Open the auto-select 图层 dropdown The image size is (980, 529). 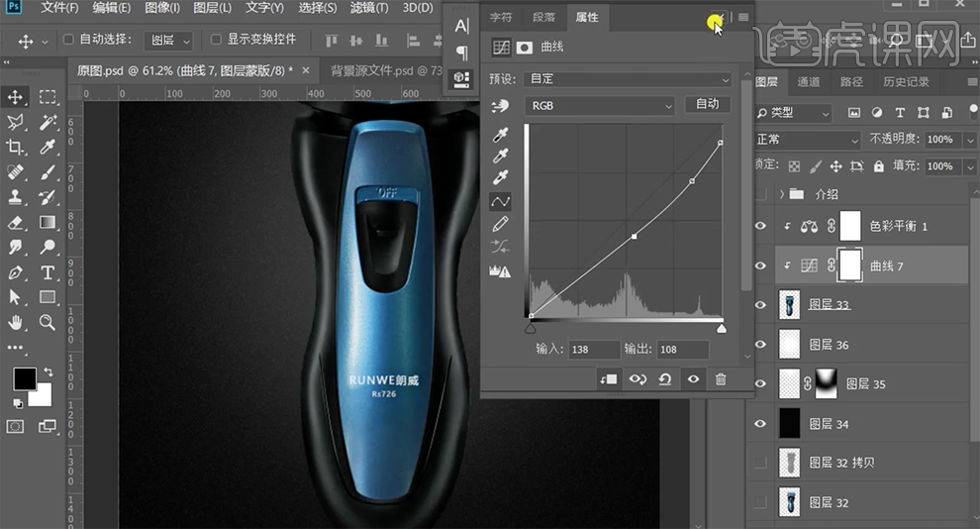(168, 41)
